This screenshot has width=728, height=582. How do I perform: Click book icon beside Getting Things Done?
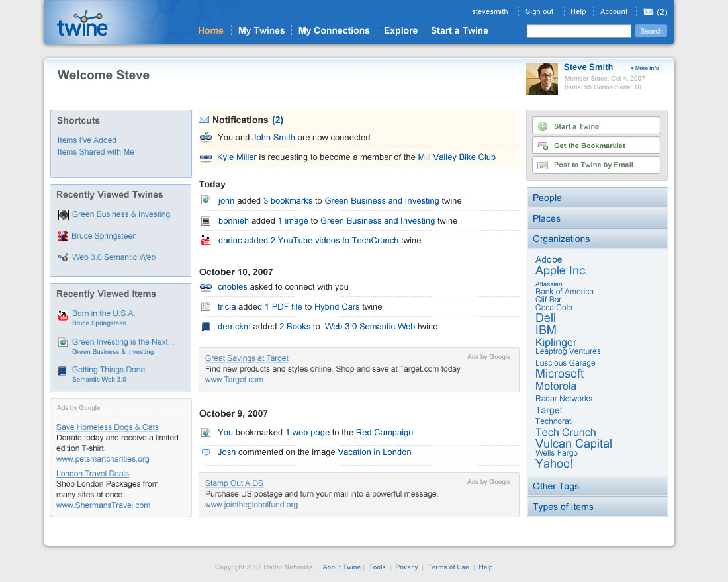[62, 371]
